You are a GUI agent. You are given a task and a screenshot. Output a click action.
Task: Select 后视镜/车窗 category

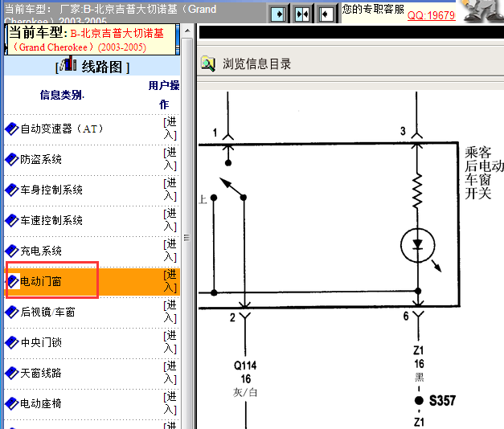[x=47, y=312]
